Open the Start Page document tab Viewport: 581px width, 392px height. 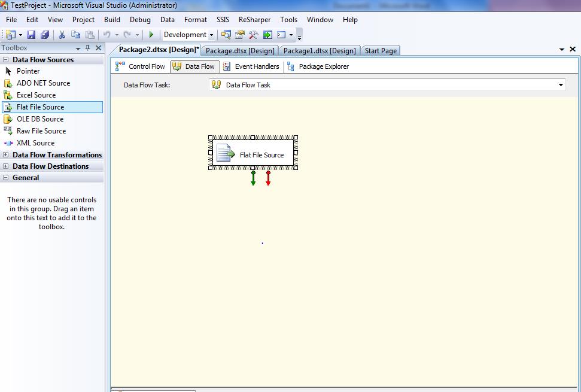click(381, 51)
